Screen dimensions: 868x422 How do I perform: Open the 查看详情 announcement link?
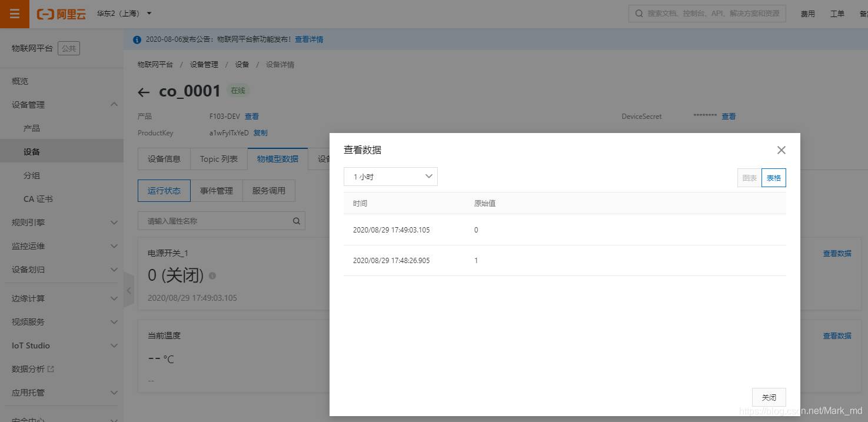[x=309, y=39]
